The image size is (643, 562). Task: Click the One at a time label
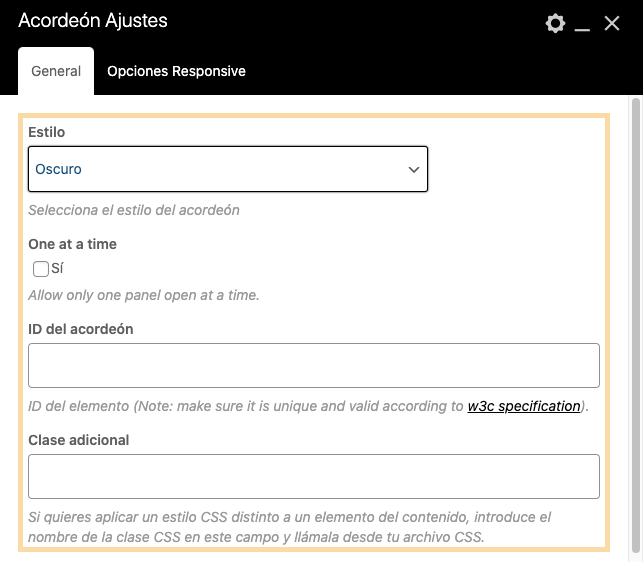tap(72, 244)
